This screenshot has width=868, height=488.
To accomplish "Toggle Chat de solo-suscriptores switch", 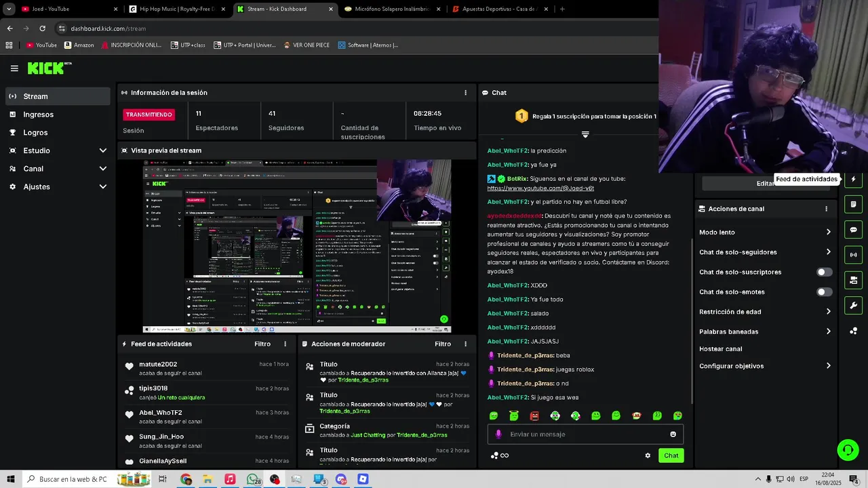I will tap(824, 272).
